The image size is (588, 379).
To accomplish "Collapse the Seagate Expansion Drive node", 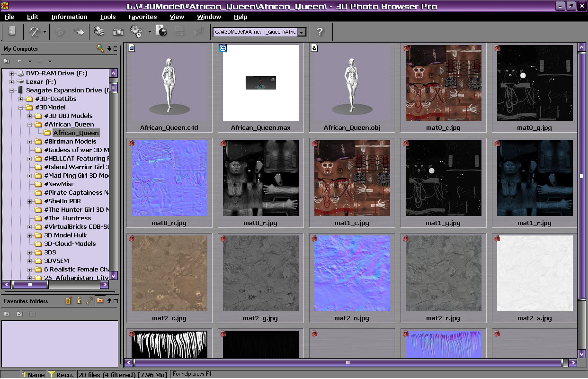I will (12, 90).
